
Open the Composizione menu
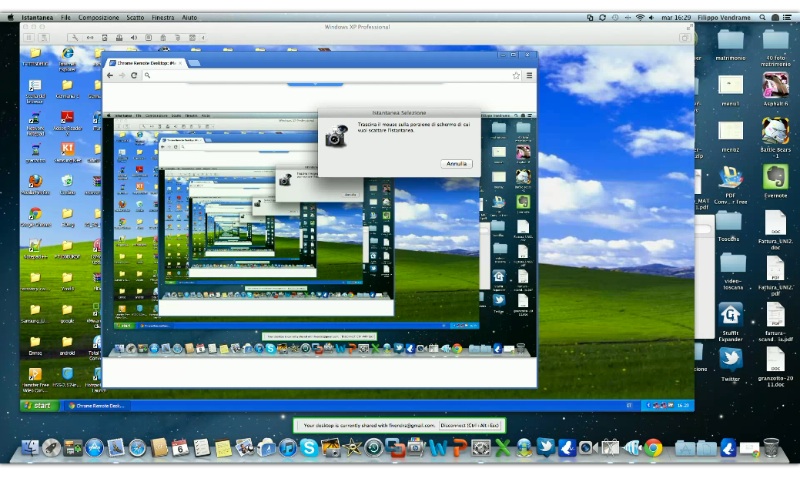98,17
